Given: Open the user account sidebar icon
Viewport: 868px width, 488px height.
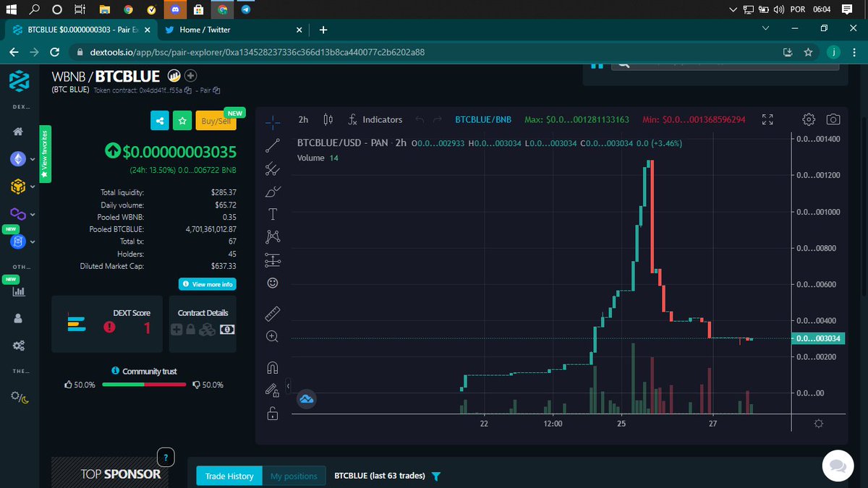Looking at the screenshot, I should coord(19,319).
